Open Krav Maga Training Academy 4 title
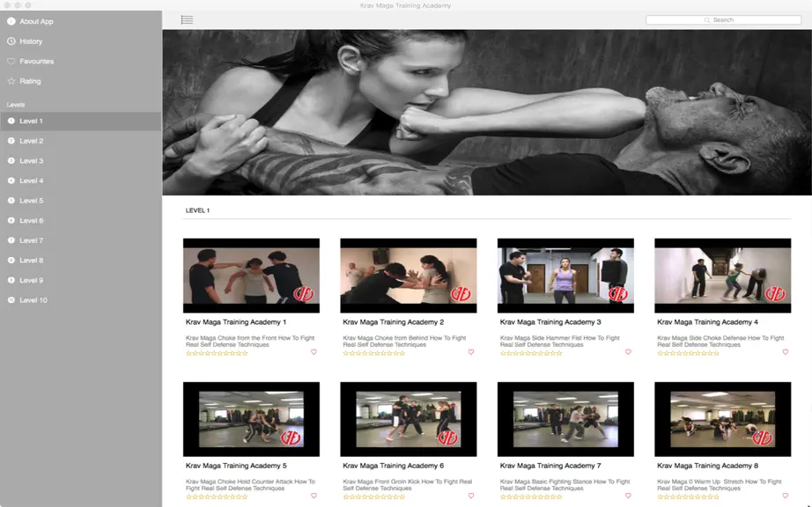This screenshot has height=507, width=812. click(x=707, y=322)
